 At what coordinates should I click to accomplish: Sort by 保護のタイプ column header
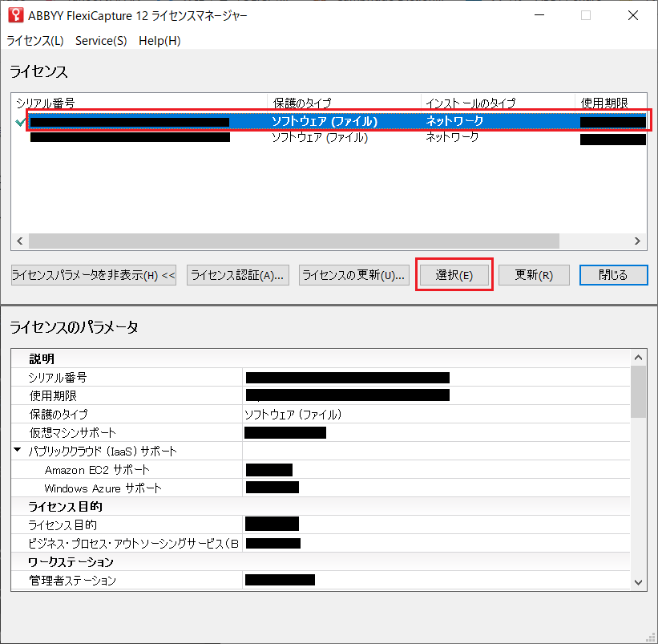344,103
